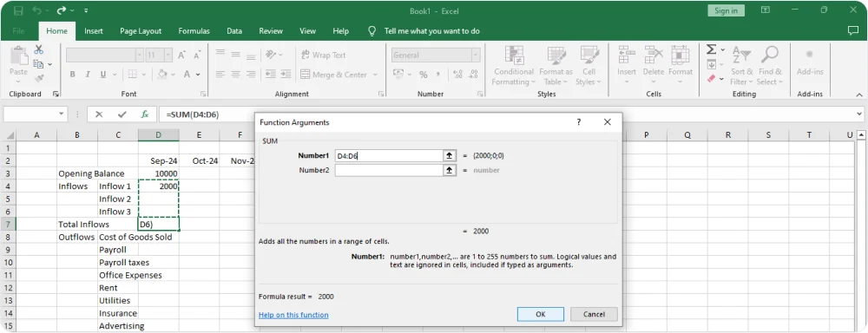Open the File tab
Screen dimensions: 868x333
tap(18, 31)
